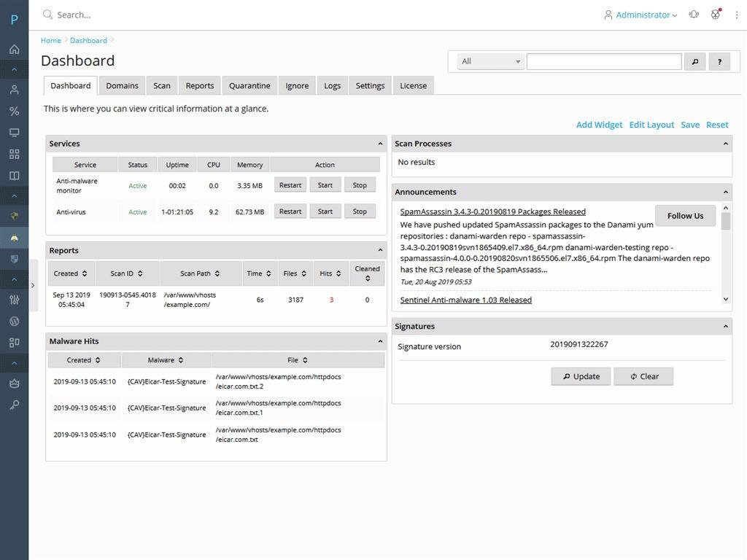Click the Add Widget link
747x560 pixels.
pyautogui.click(x=599, y=125)
